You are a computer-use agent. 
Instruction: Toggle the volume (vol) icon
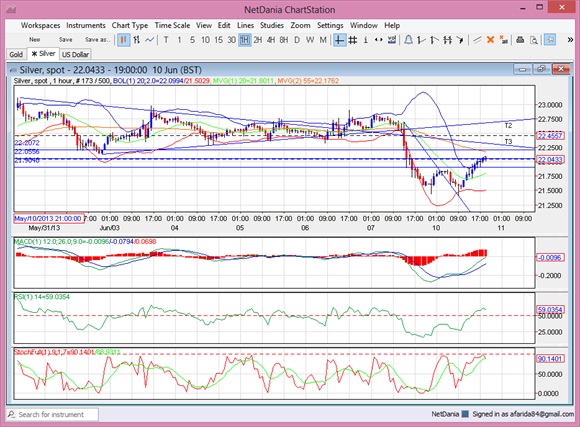(391, 40)
